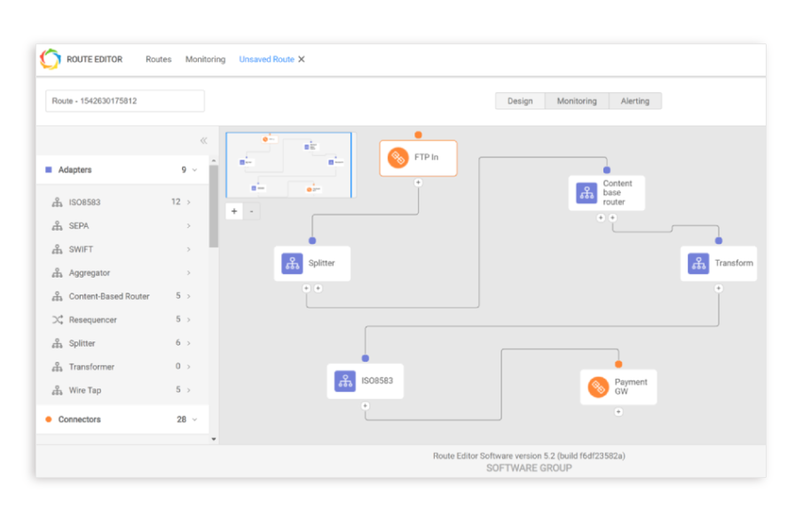Expand the Aggregator row arrow

coord(188,273)
